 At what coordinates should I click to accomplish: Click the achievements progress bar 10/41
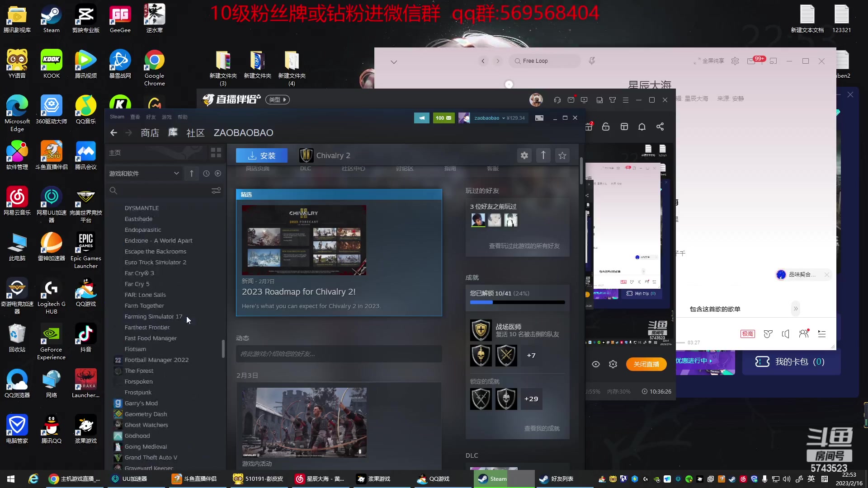518,302
